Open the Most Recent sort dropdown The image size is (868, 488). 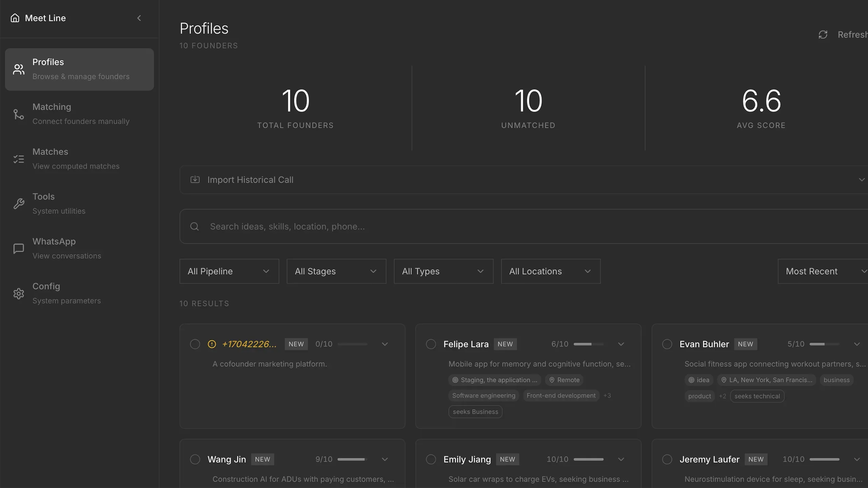point(823,271)
